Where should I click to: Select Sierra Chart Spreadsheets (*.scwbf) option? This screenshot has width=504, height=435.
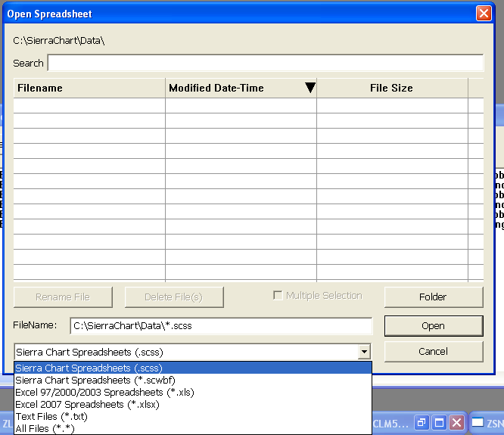[193, 380]
